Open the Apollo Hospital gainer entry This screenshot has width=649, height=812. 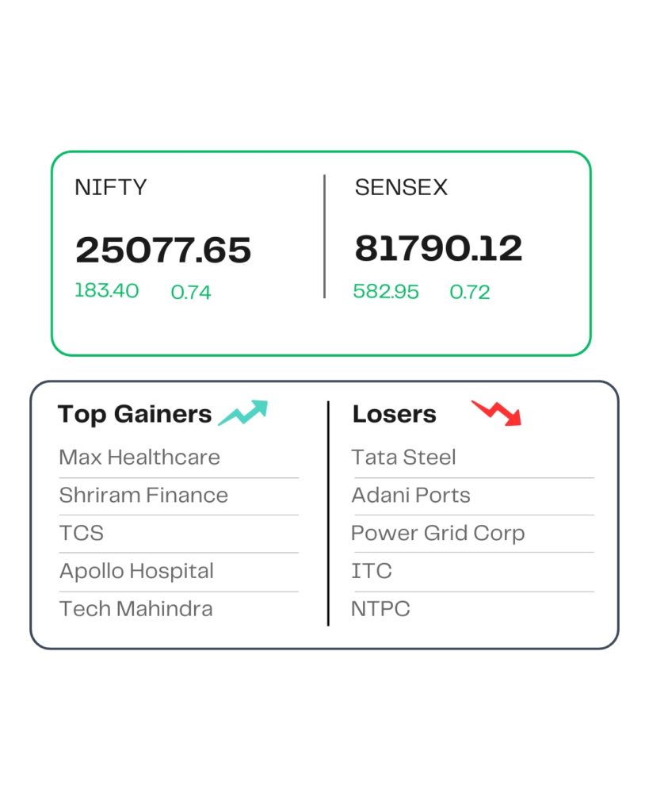click(x=136, y=571)
